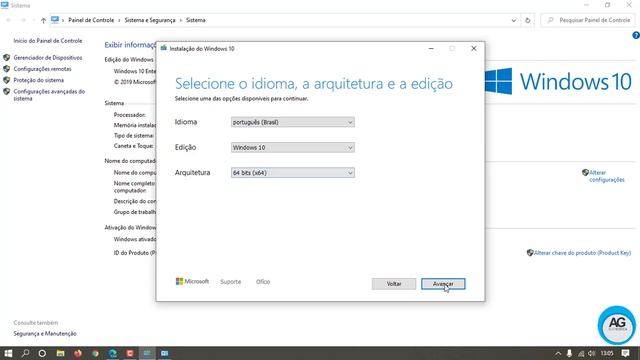This screenshot has height=360, width=640.
Task: Open taskbar search magnifier
Action: coord(25,353)
